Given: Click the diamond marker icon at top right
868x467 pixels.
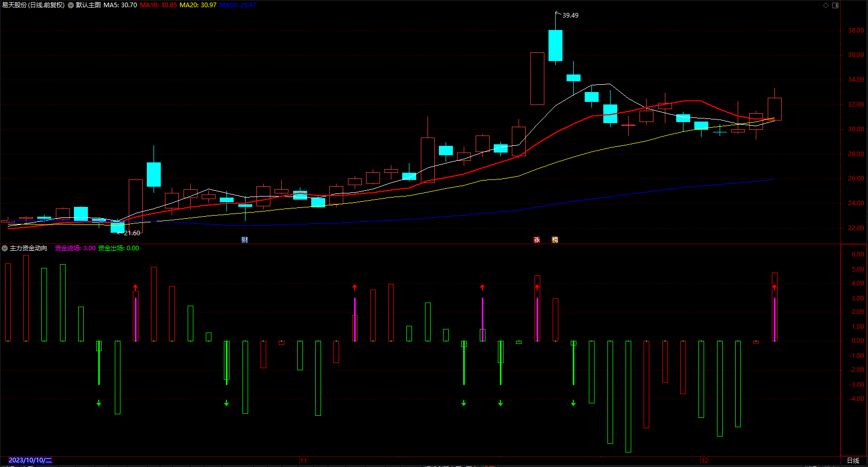Looking at the screenshot, I should tap(826, 5).
